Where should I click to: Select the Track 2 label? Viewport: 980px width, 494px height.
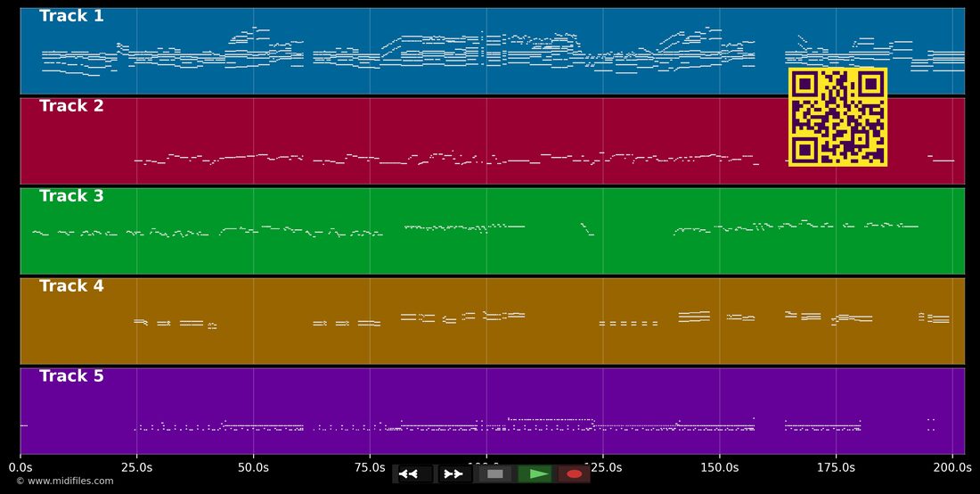[x=71, y=106]
